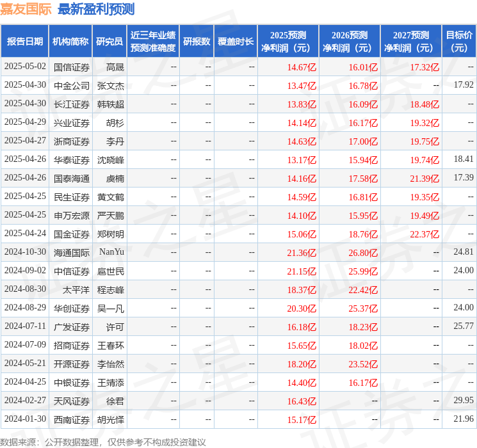
Task: Click 华创证券 institution cell
Action: (72, 308)
